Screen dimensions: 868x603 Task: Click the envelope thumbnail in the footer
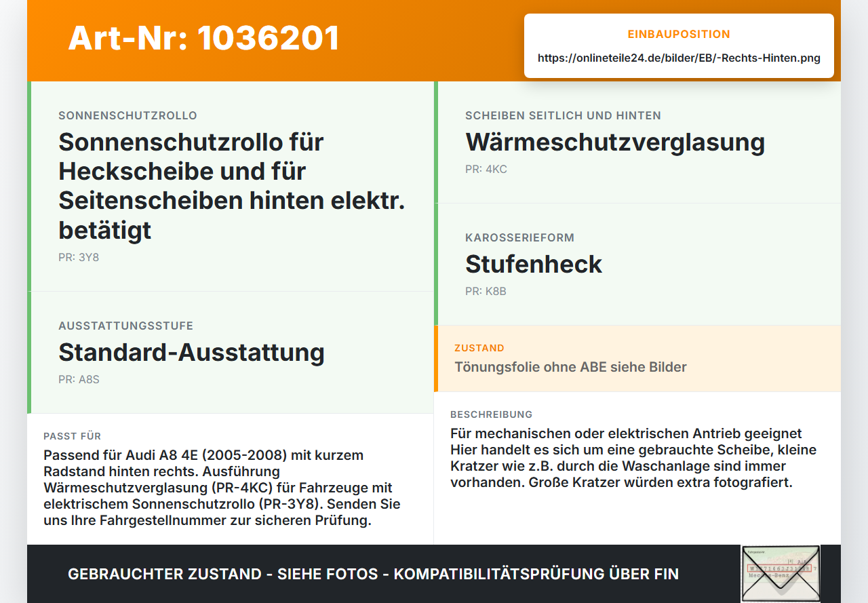pyautogui.click(x=781, y=573)
